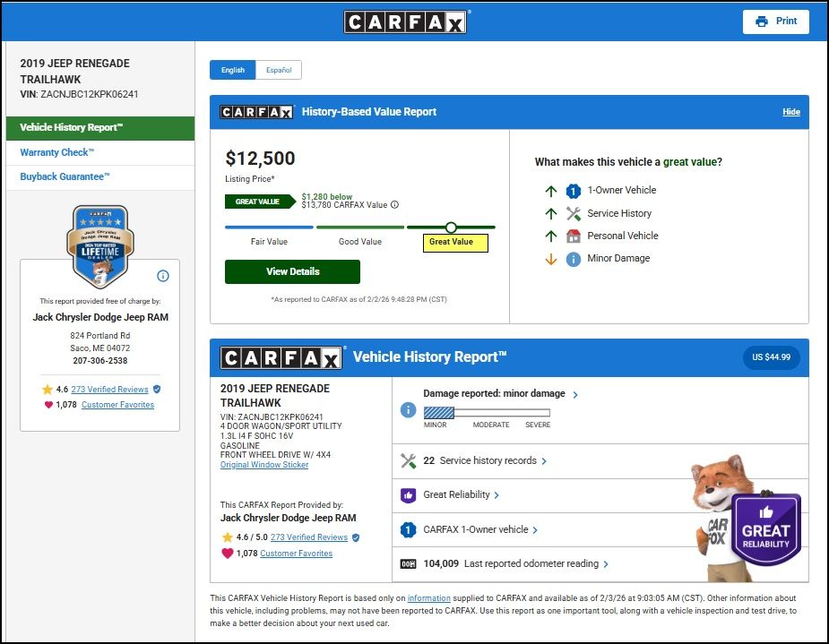This screenshot has width=829, height=644.
Task: Select the Buyback Guarantee sidebar tab
Action: pos(65,177)
